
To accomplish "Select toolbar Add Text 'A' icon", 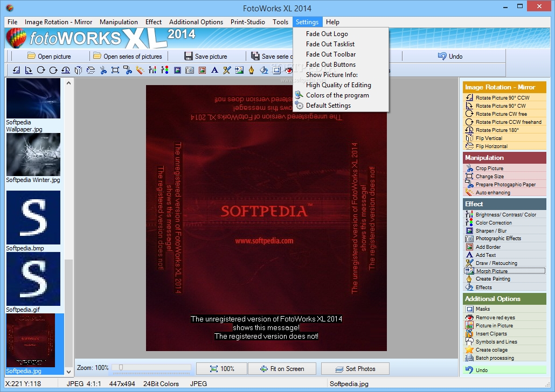I will [214, 70].
